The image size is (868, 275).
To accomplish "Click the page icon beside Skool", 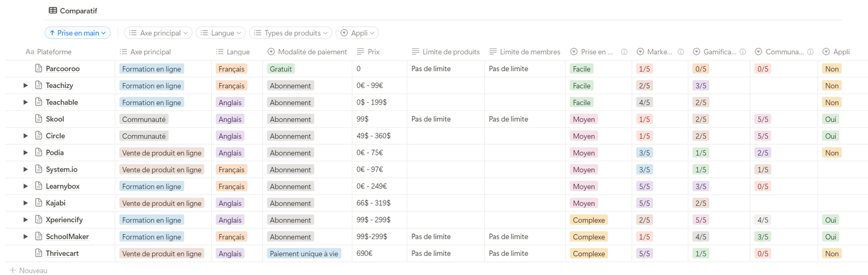I will point(39,119).
